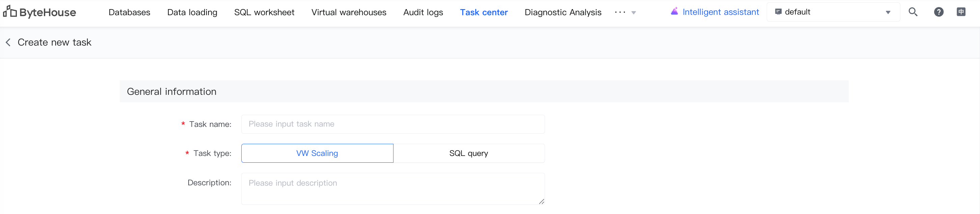Expand the navigation overflow arrow
Image resolution: width=980 pixels, height=214 pixels.
click(x=633, y=13)
